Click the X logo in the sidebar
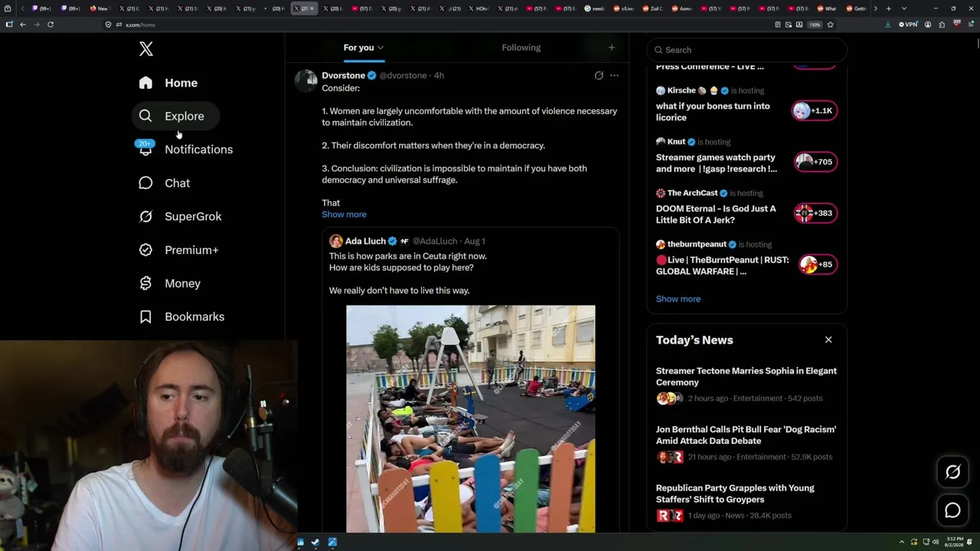This screenshot has width=980, height=551. tap(146, 49)
